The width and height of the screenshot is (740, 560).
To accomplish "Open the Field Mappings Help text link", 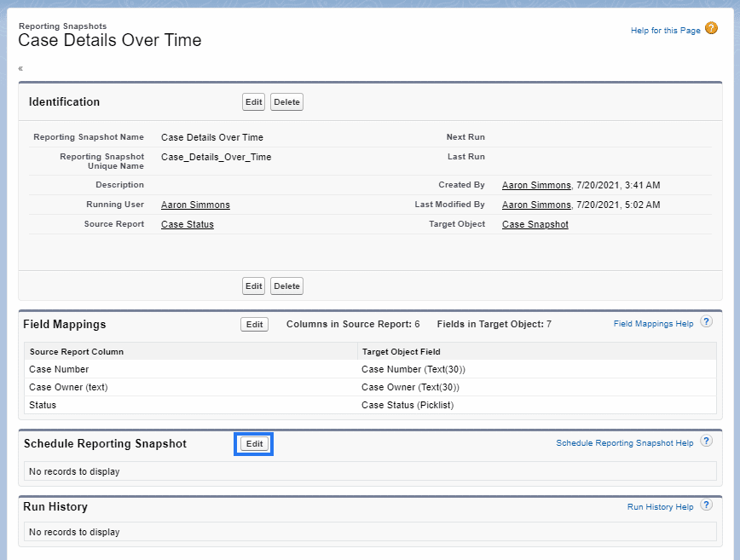I will [x=653, y=324].
